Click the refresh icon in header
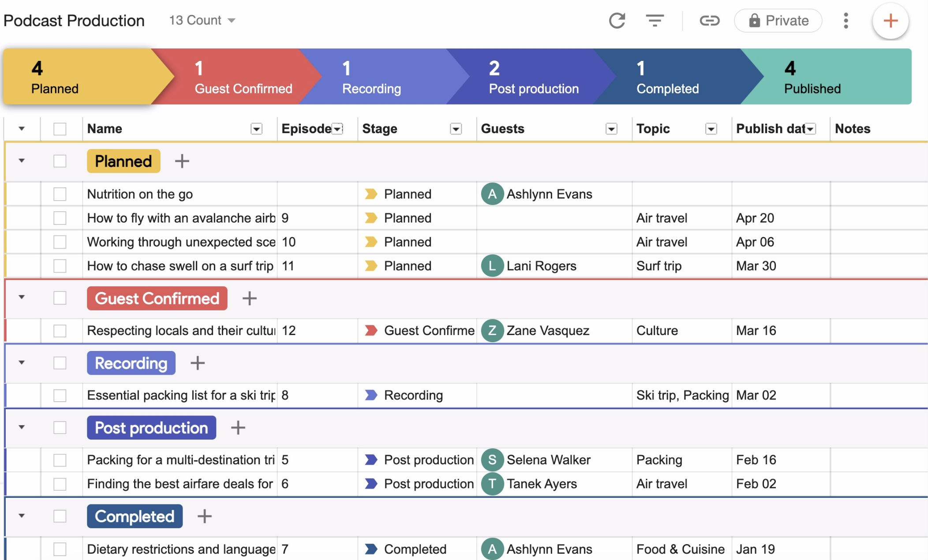 tap(617, 21)
